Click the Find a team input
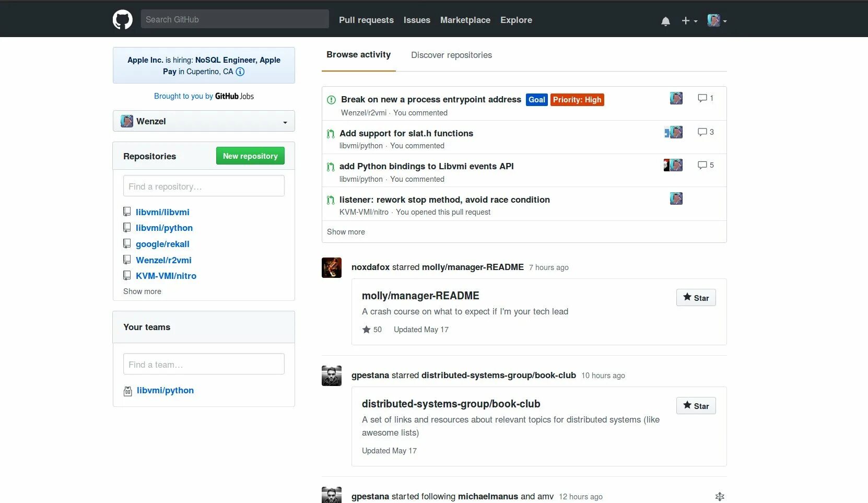The width and height of the screenshot is (868, 503). click(x=204, y=364)
